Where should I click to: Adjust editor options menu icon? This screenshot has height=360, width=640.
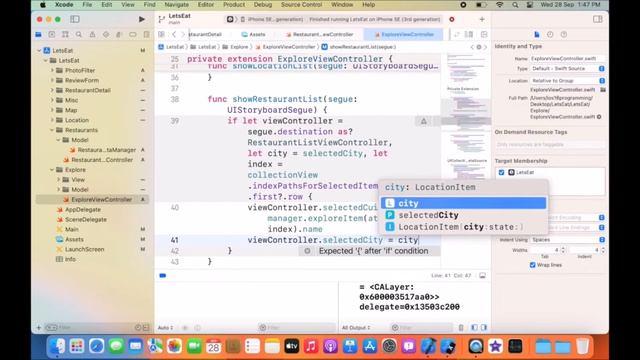pyautogui.click(x=469, y=35)
